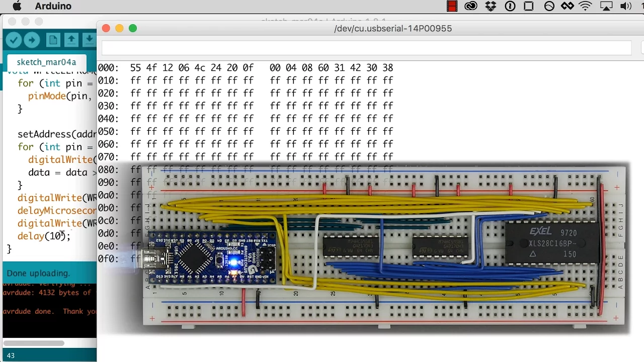Click the square outline menu bar icon
Image resolution: width=644 pixels, height=362 pixels.
tap(529, 6)
